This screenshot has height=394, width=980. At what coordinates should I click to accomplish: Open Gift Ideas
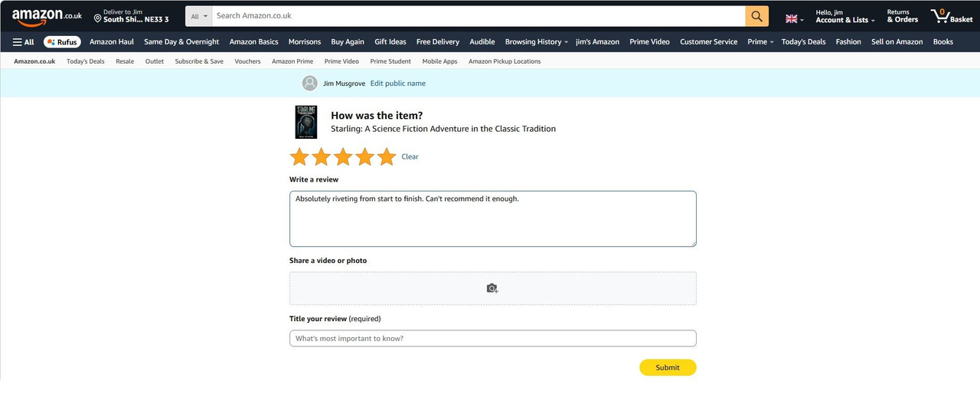390,42
